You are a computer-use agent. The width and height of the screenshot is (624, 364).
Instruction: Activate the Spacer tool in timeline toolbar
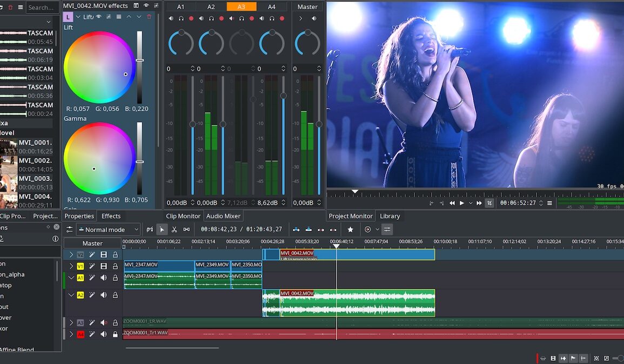click(x=185, y=230)
